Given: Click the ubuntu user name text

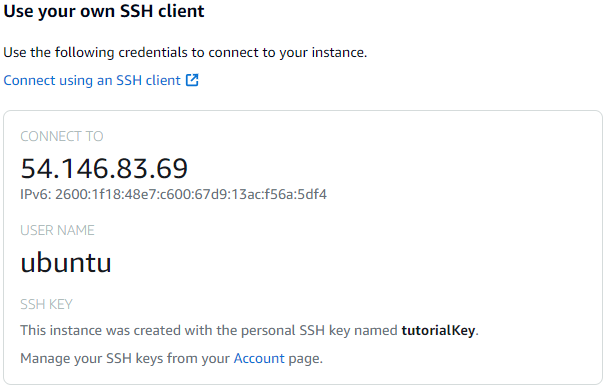Looking at the screenshot, I should pyautogui.click(x=66, y=263).
